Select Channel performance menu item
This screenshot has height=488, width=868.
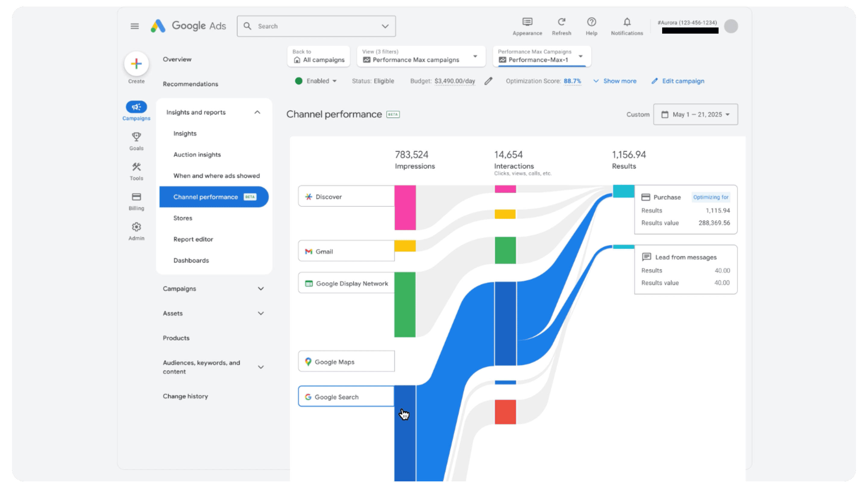(x=214, y=197)
